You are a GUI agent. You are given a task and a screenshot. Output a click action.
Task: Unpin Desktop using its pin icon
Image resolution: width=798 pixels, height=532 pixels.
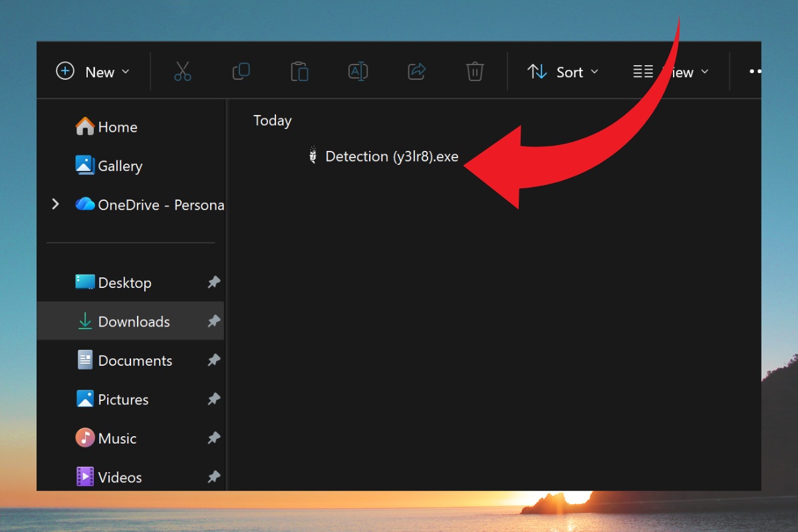[213, 283]
